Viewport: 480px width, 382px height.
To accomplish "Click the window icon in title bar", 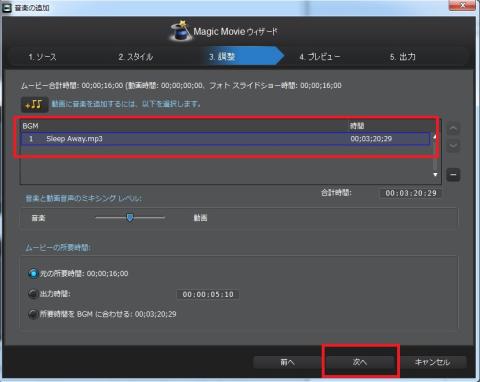I will (x=7, y=7).
